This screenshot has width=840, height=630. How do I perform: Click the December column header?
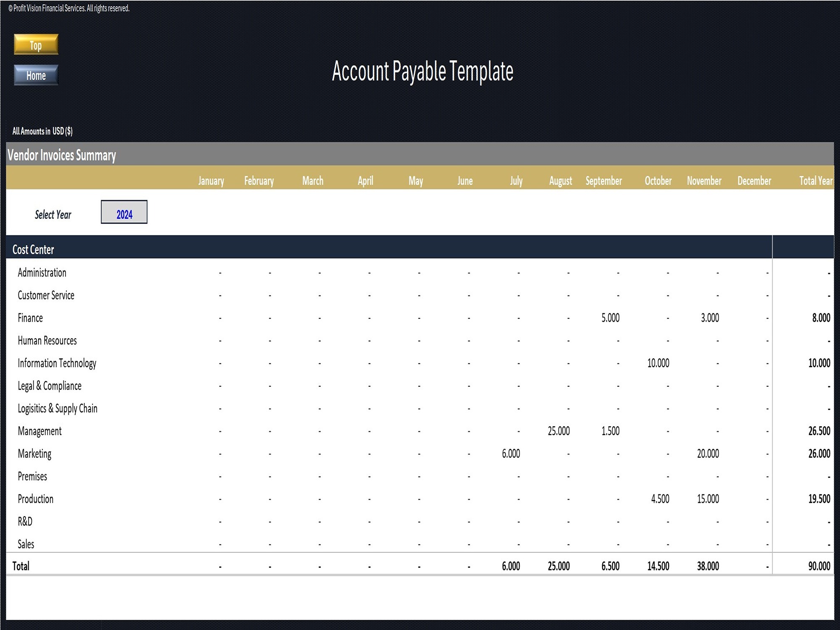[x=754, y=181]
